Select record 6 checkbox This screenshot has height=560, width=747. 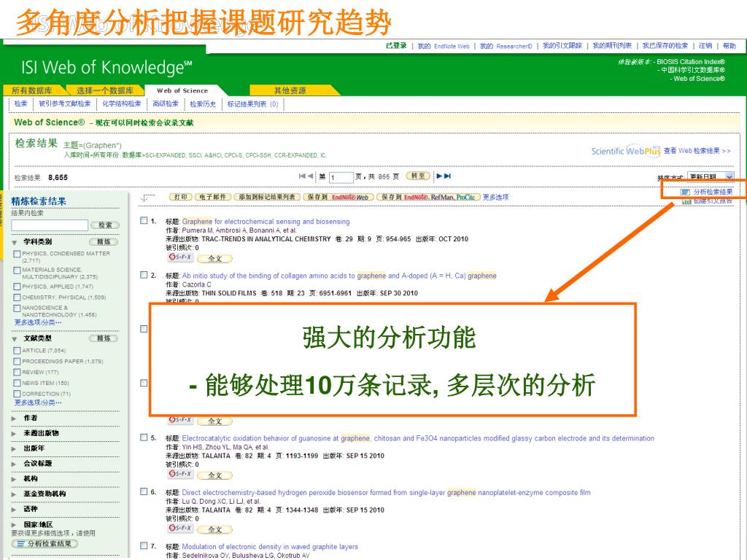144,491
